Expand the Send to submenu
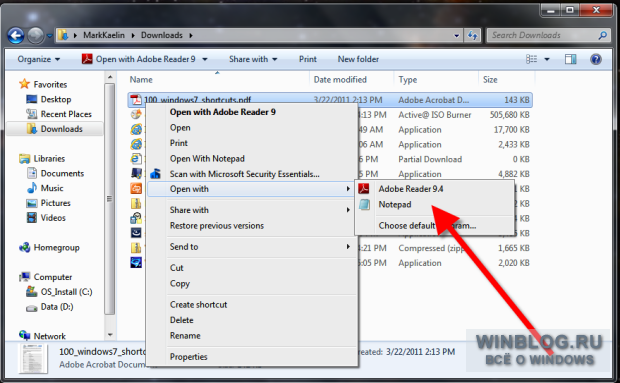This screenshot has width=620, height=383. (348, 247)
